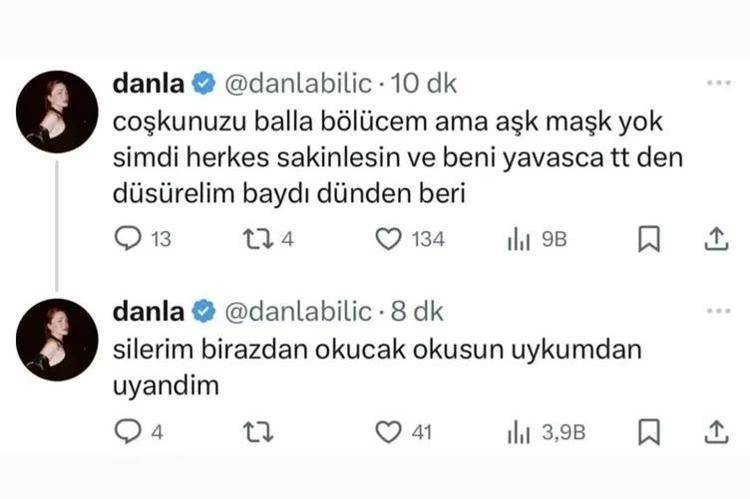This screenshot has height=499, width=750.
Task: Share the second tweet
Action: click(716, 432)
